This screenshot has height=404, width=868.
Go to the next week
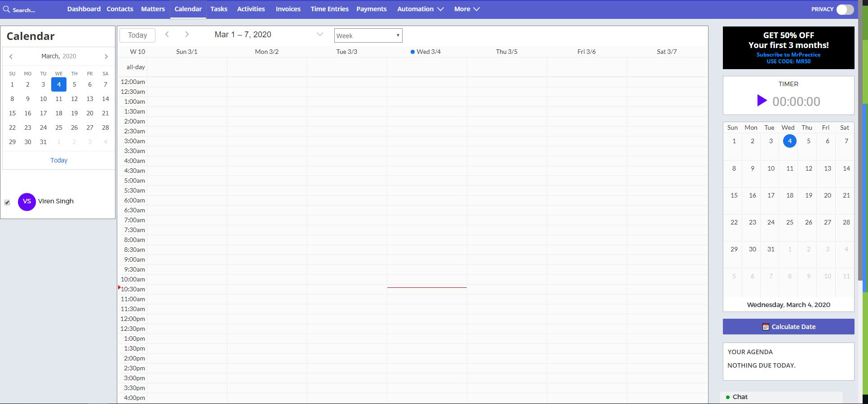[x=187, y=35]
